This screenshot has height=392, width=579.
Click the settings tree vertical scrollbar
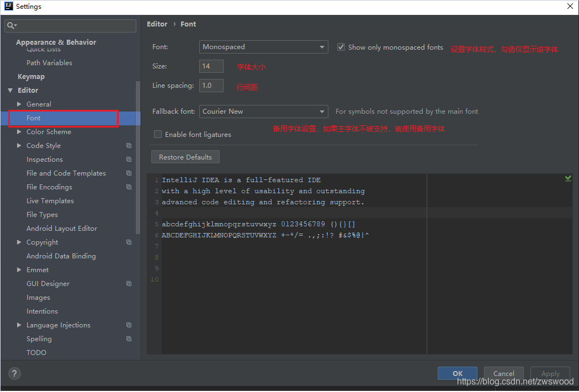point(138,157)
